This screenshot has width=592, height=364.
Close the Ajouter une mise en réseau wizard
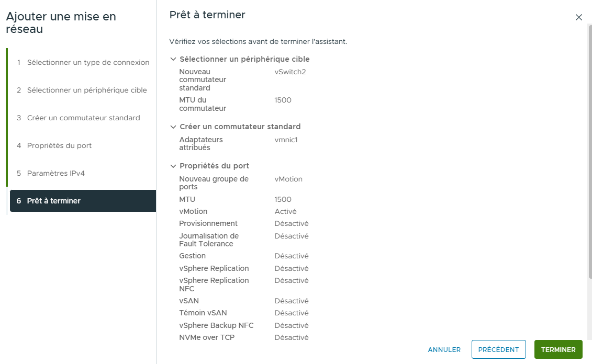tap(579, 17)
